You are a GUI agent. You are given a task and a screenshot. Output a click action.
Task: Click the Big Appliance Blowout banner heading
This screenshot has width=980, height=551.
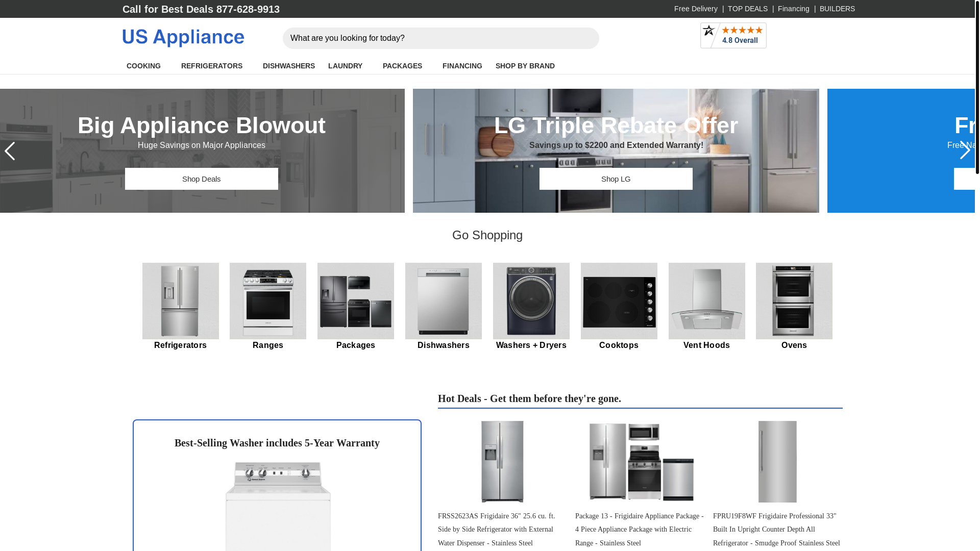202,126
